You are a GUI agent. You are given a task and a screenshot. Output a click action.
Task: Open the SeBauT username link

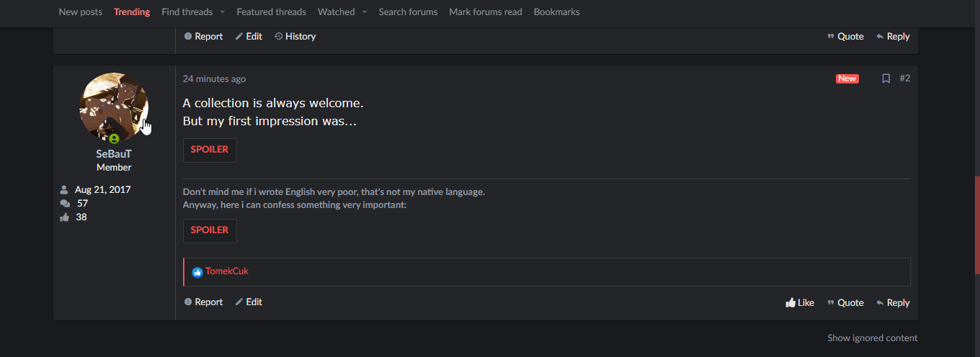coord(114,154)
